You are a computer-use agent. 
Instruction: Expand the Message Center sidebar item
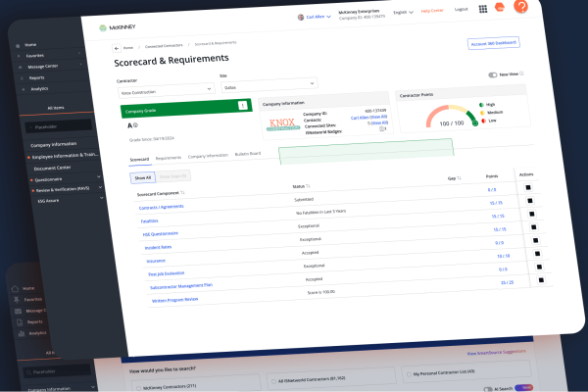[80, 65]
